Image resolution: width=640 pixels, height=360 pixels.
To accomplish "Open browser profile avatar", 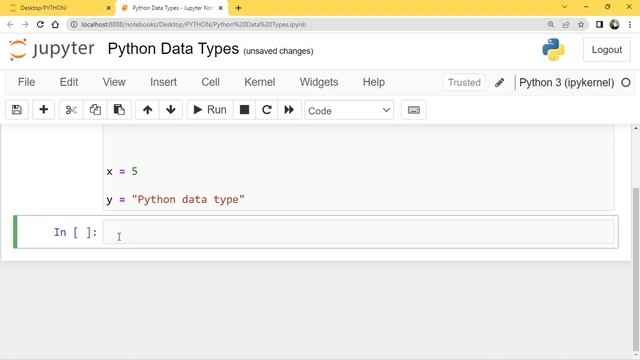I will tap(614, 24).
